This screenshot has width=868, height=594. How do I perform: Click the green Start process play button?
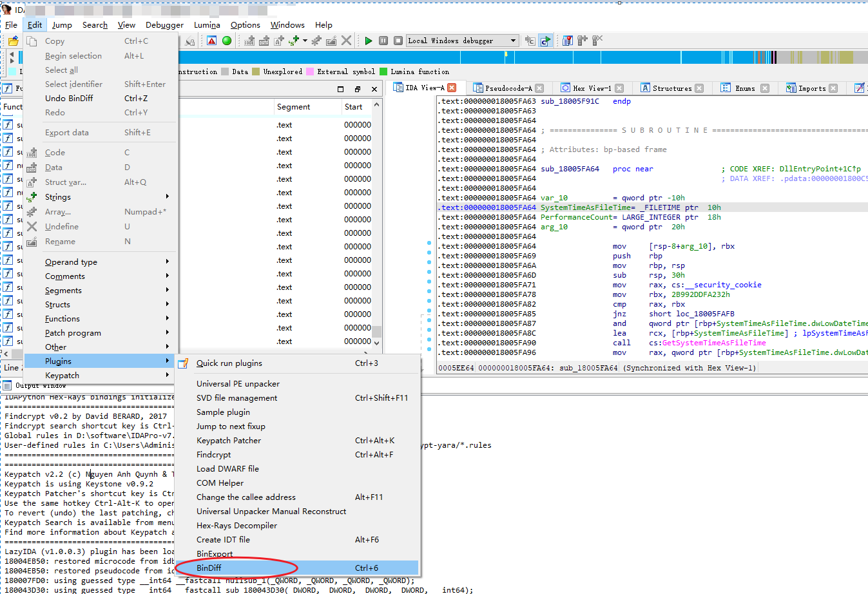point(369,41)
